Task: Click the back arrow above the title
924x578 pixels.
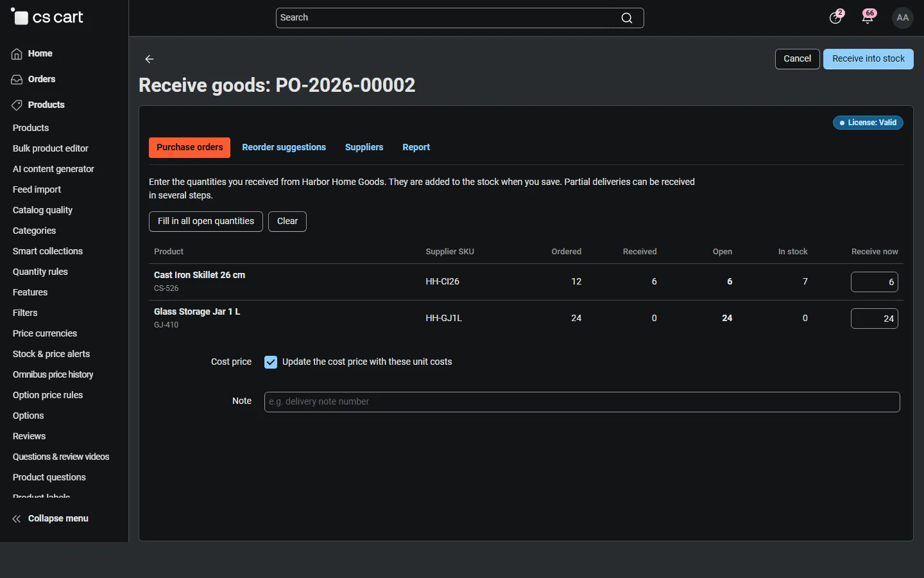Action: [150, 59]
